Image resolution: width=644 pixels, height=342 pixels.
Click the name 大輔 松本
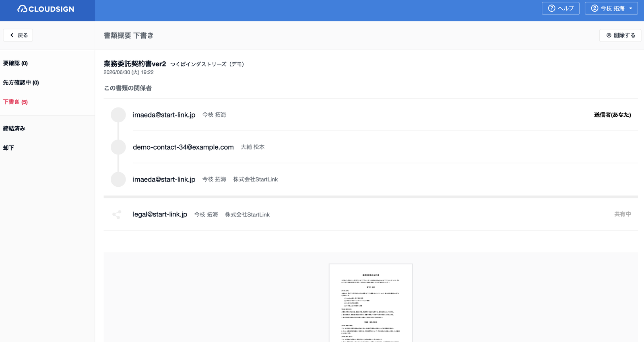tap(253, 147)
